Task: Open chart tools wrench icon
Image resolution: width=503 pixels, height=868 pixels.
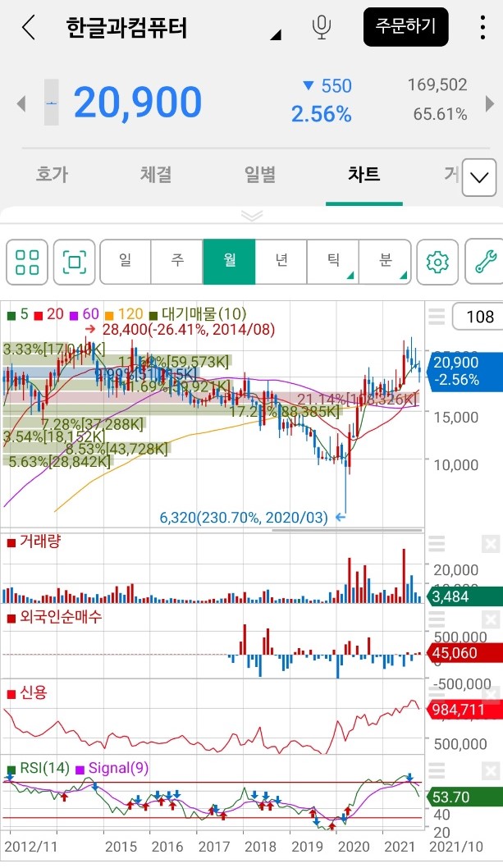Action: [484, 262]
